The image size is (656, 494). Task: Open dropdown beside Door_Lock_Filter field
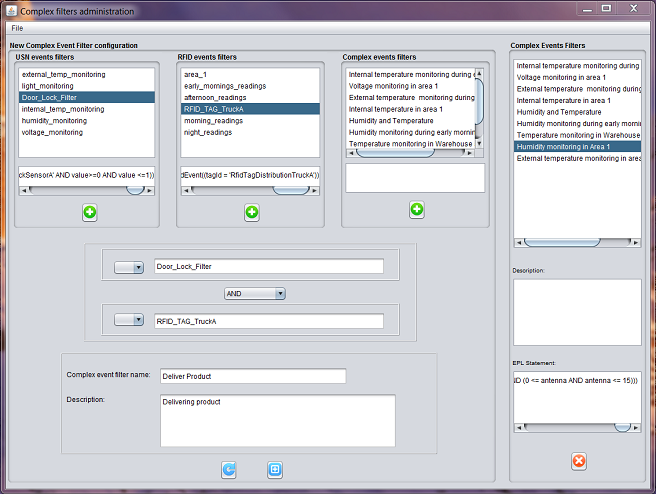coord(129,267)
